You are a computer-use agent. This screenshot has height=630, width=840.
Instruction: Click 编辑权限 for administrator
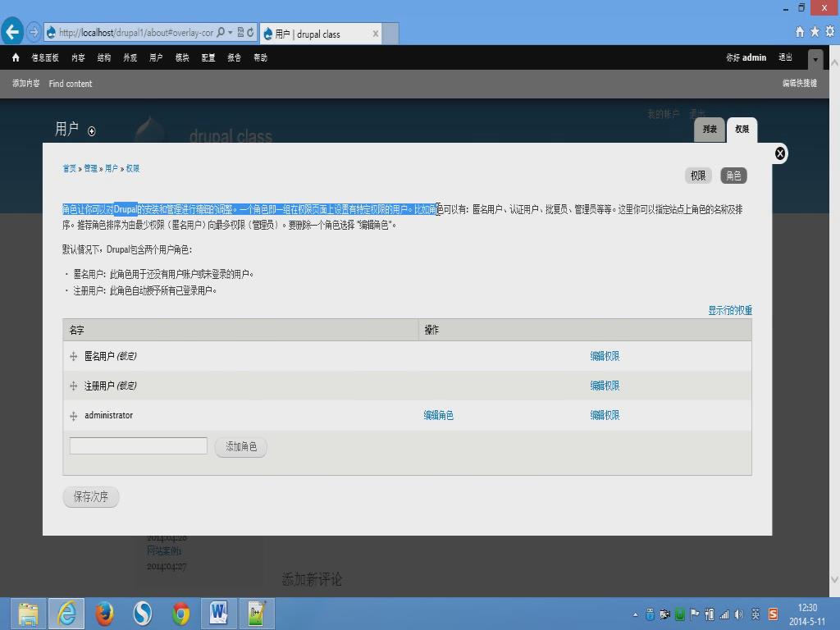[605, 415]
